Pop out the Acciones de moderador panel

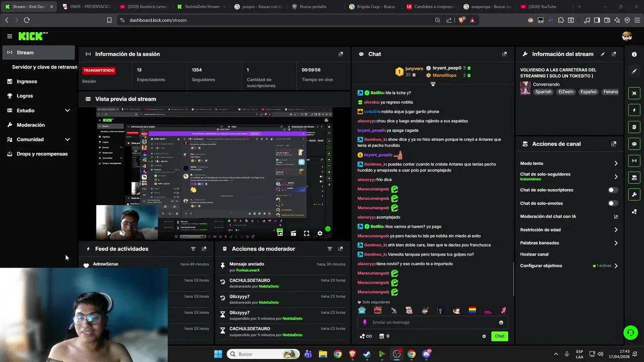[x=341, y=249]
